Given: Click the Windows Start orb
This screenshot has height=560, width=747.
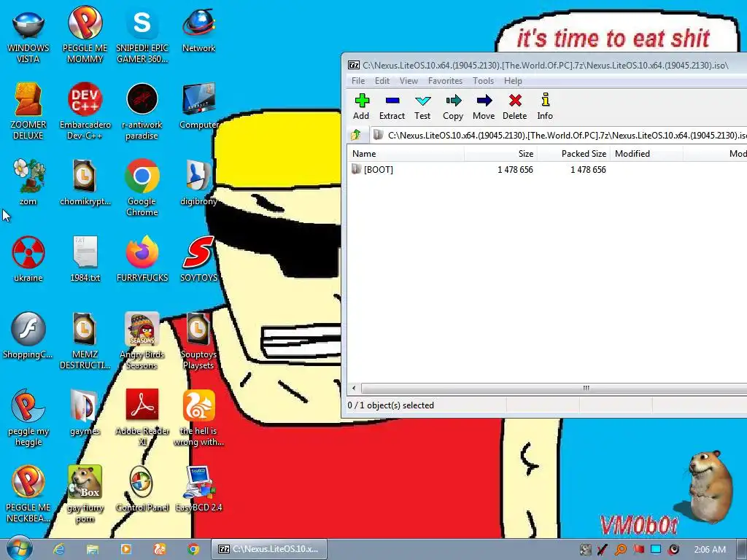Looking at the screenshot, I should click(20, 548).
